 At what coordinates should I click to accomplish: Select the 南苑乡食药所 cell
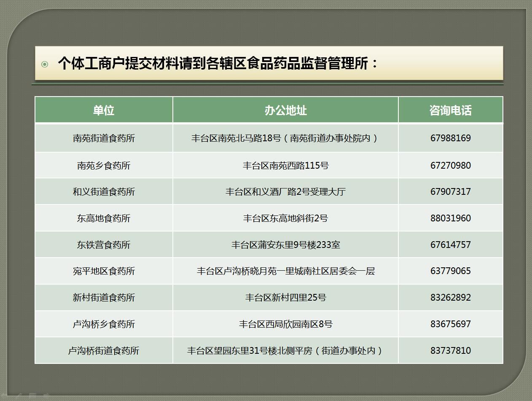(x=104, y=165)
